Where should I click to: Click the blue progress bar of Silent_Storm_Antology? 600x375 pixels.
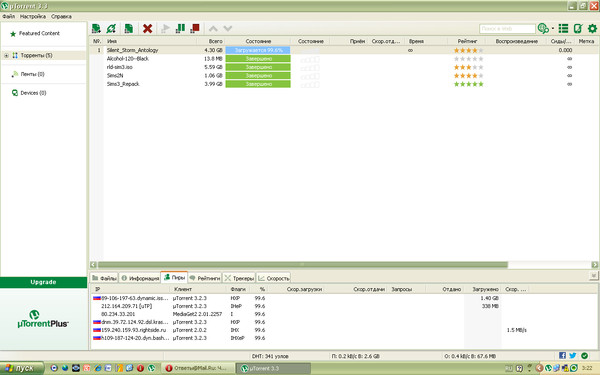[258, 50]
